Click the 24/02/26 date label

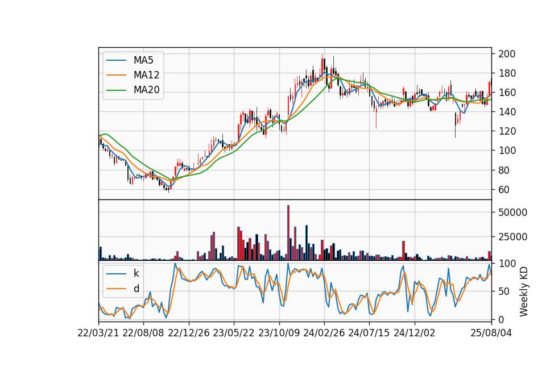[324, 333]
